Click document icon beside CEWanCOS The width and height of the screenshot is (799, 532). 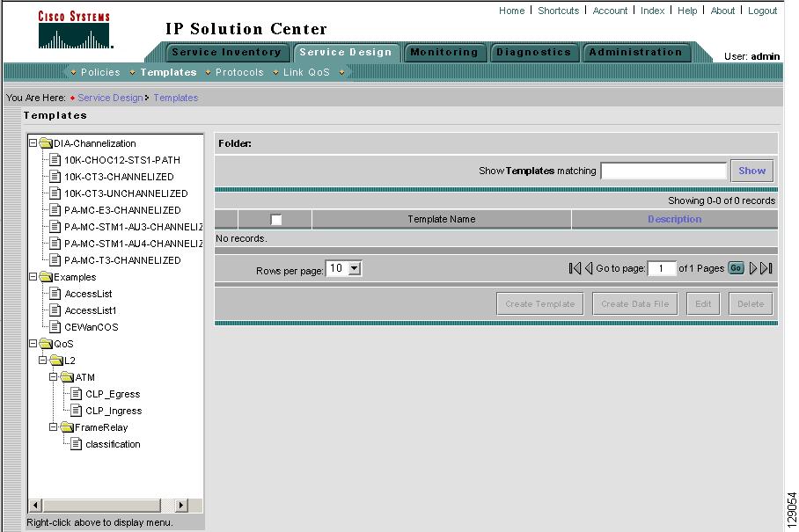[x=55, y=327]
